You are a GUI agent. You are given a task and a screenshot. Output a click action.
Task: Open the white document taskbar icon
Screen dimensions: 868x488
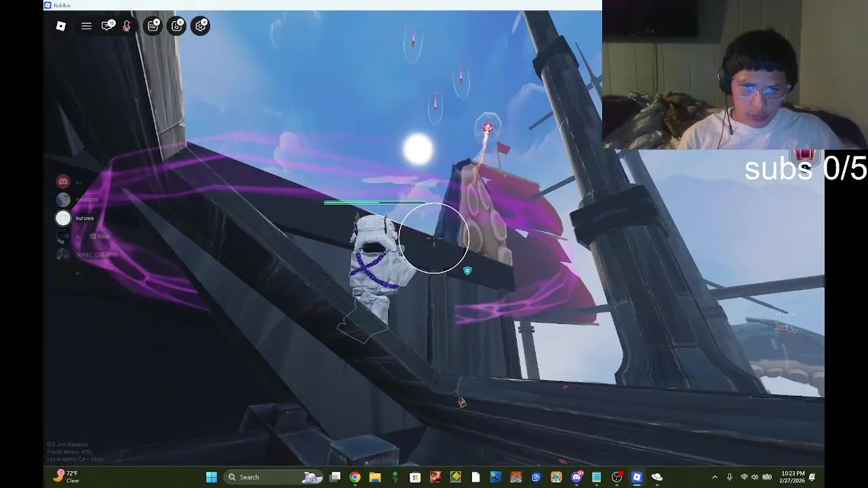[475, 477]
